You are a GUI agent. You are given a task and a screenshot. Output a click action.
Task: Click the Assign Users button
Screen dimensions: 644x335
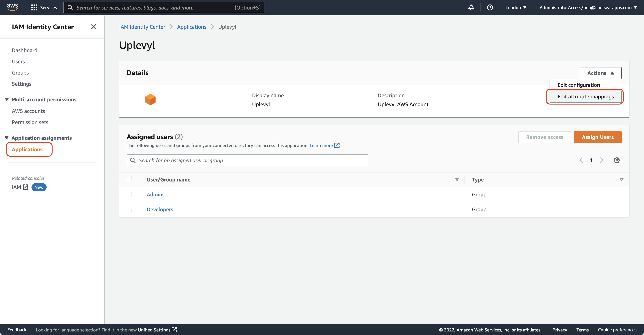tap(597, 137)
